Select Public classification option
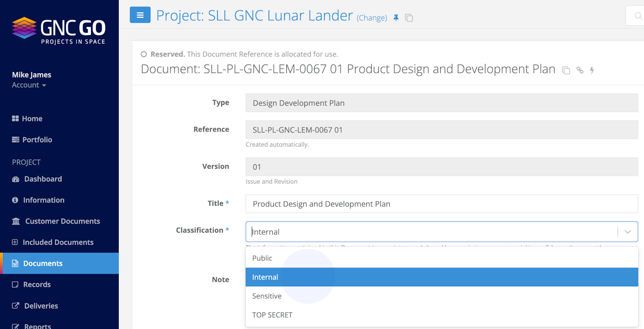This screenshot has height=329, width=644. [x=262, y=258]
